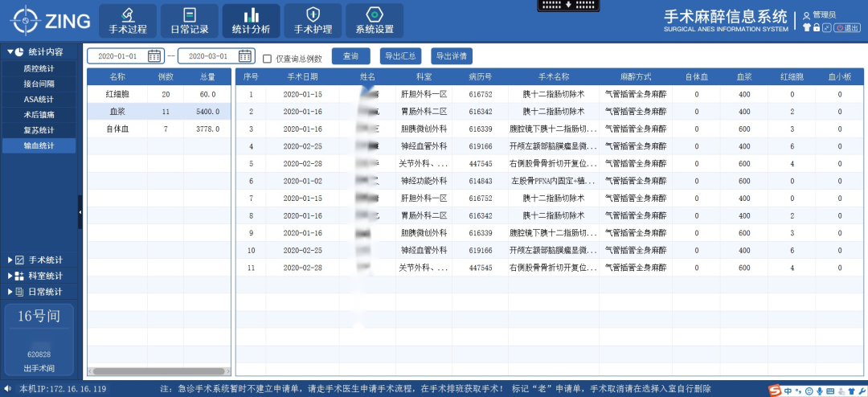
Task: Select 输血统计 in the sidebar
Action: (x=39, y=146)
